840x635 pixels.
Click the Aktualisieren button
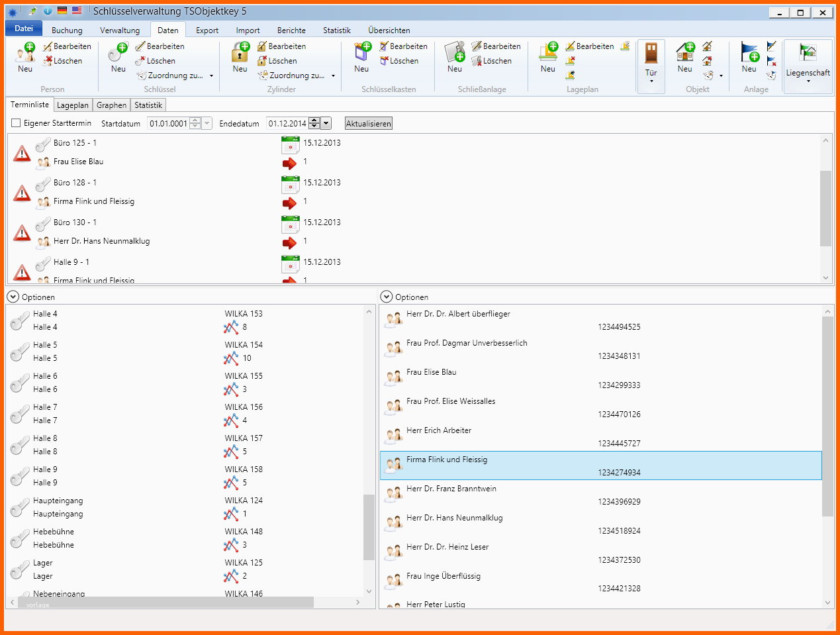pyautogui.click(x=369, y=123)
